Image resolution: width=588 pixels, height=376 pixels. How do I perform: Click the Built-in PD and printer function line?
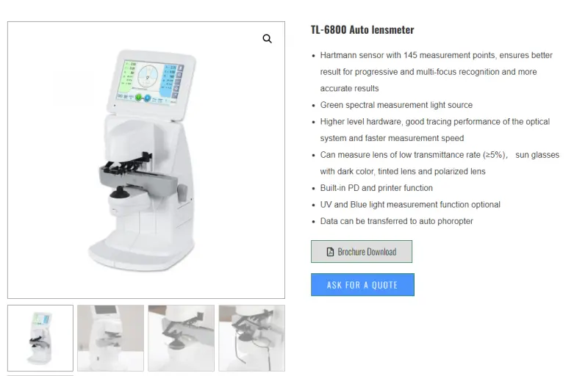[376, 188]
